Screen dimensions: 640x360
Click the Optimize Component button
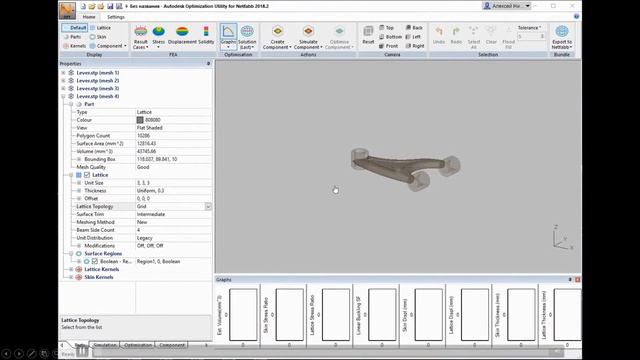pos(339,37)
